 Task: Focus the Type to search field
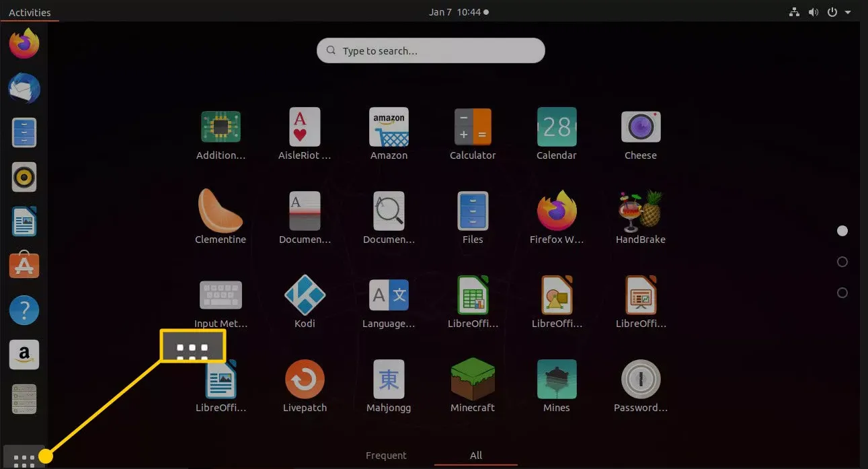(x=431, y=50)
